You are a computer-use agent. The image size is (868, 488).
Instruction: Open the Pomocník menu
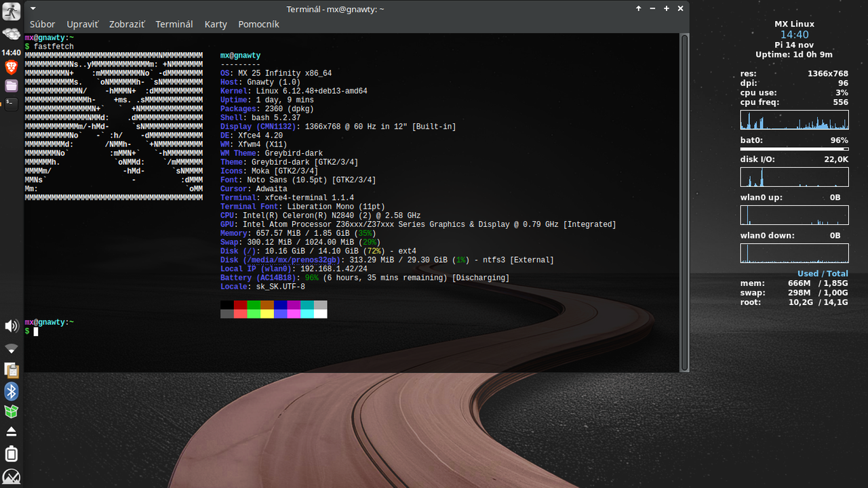258,24
